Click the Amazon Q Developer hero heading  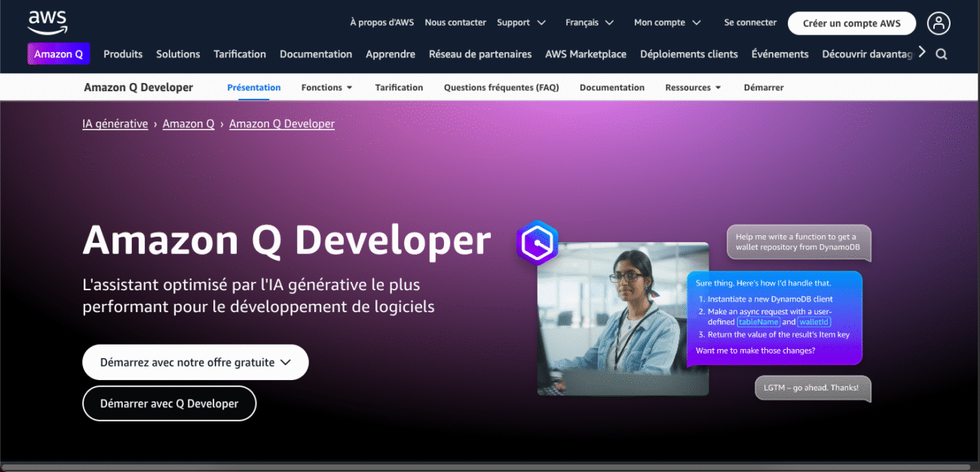click(286, 241)
